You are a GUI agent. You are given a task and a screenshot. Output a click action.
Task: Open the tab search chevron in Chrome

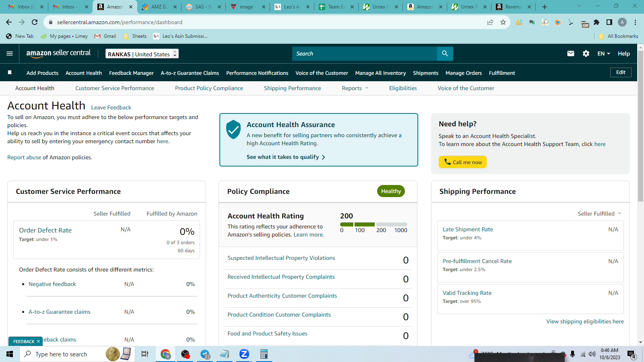pyautogui.click(x=579, y=6)
